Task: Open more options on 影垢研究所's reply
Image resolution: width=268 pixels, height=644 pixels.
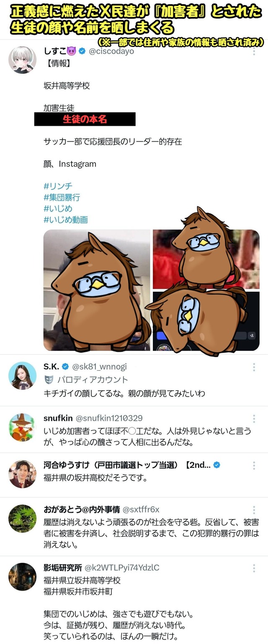Action: (254, 569)
